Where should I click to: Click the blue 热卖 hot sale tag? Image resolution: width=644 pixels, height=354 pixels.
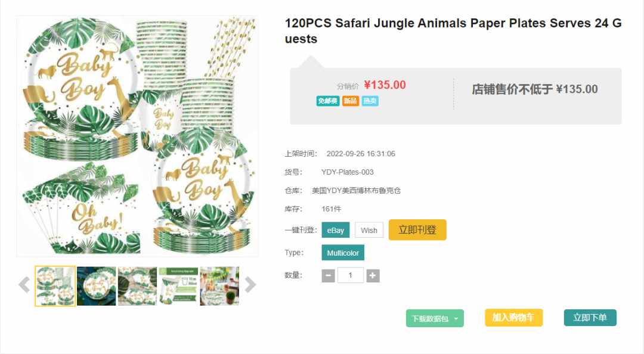(x=370, y=101)
